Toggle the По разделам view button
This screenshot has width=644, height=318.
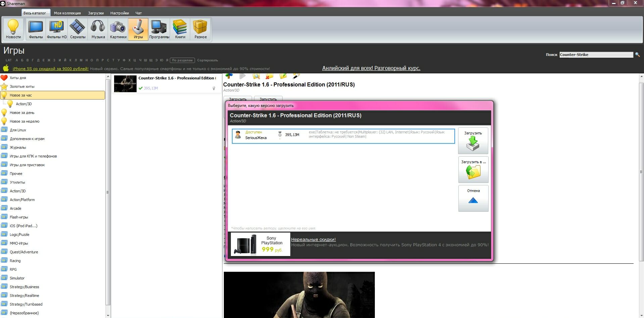pos(183,60)
